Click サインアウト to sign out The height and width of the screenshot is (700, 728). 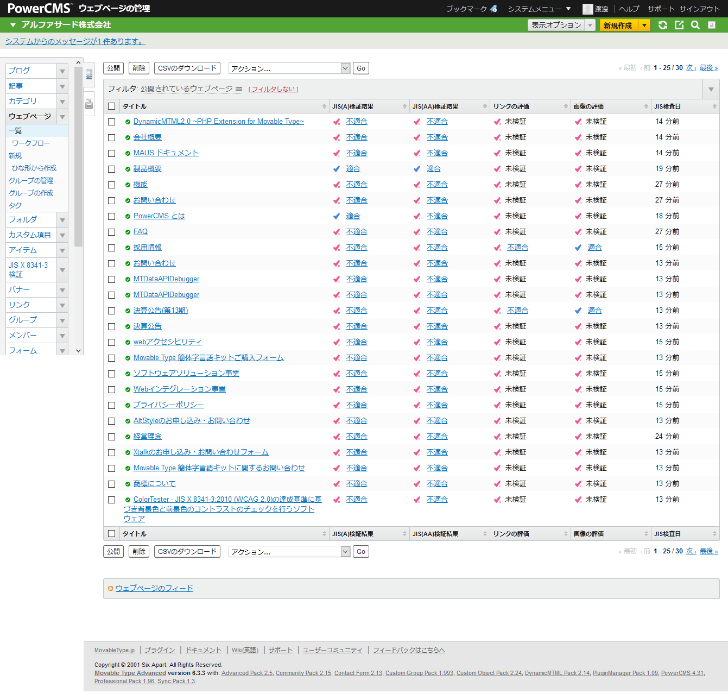699,9
